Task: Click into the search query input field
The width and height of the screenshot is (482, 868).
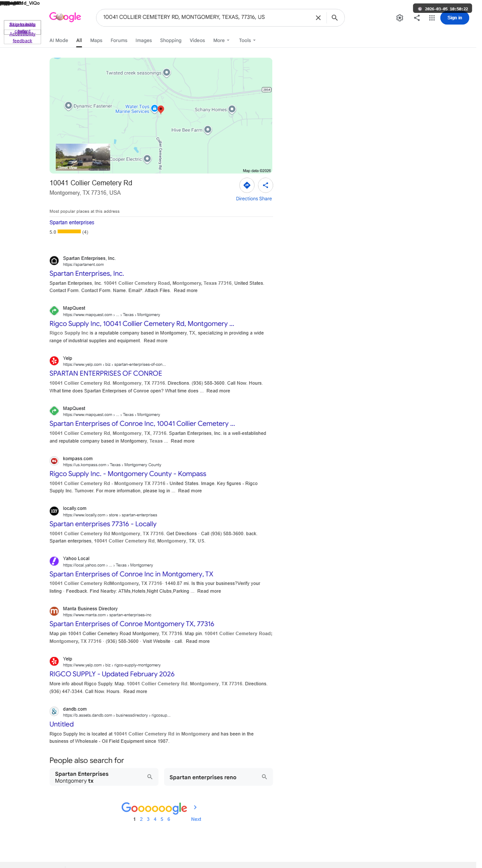Action: click(206, 17)
